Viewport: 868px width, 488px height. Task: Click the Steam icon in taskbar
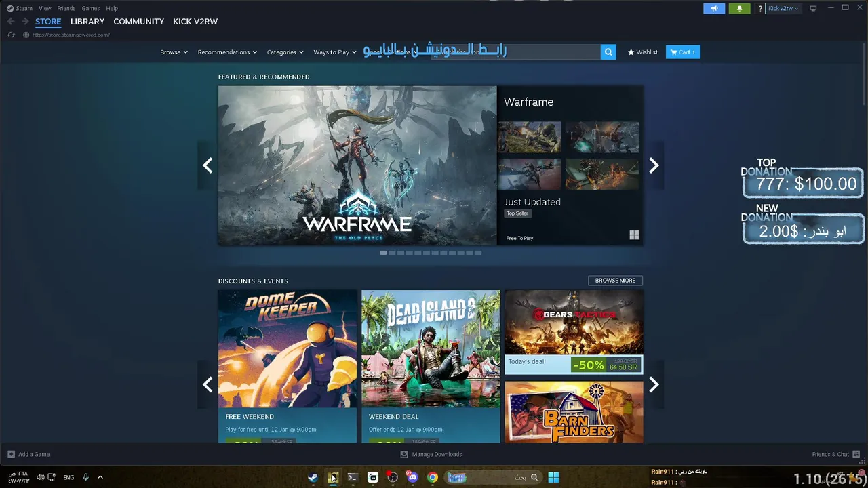coord(313,477)
